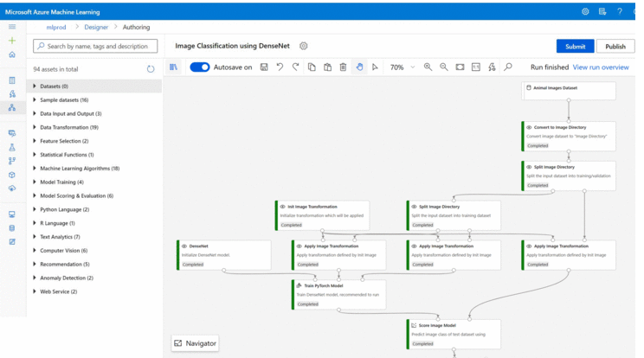Open Notebooks from the left sidebar
Image resolution: width=644 pixels, height=358 pixels.
point(12,80)
